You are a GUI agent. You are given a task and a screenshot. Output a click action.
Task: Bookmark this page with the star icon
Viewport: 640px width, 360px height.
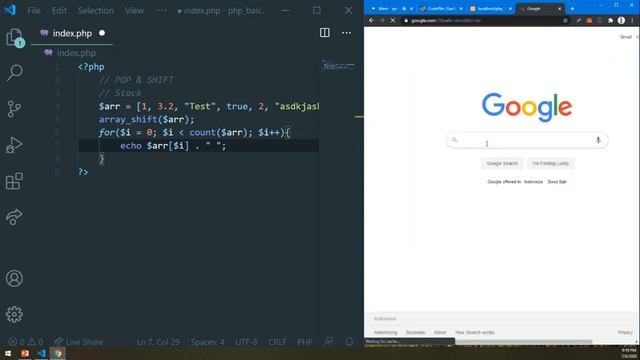pyautogui.click(x=565, y=20)
